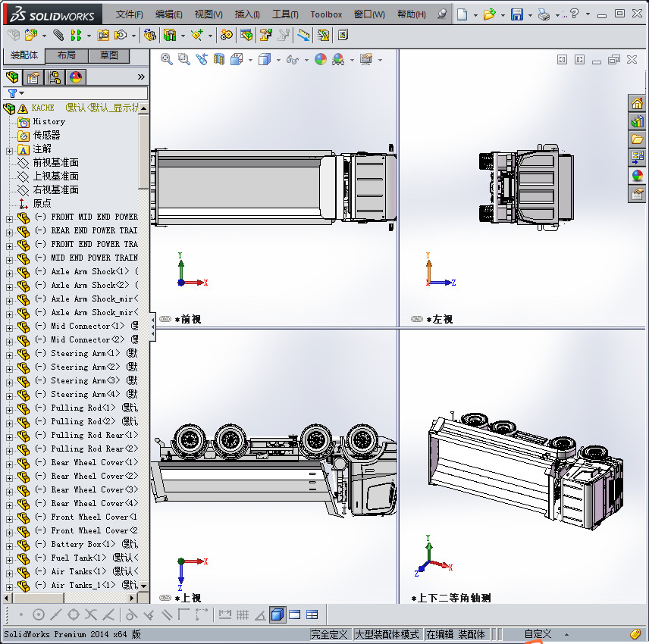The image size is (649, 644).
Task: Open the 文件(F) menu
Action: (x=130, y=14)
